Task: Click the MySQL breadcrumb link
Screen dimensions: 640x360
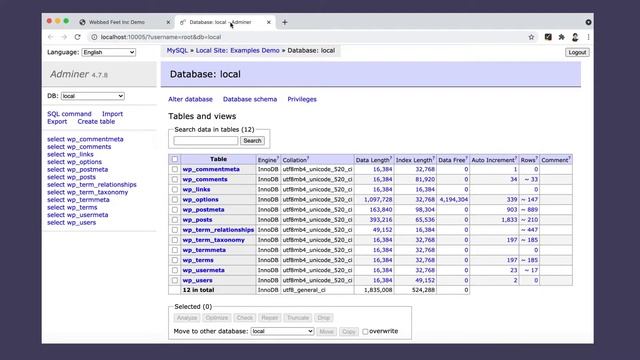Action: click(x=177, y=51)
